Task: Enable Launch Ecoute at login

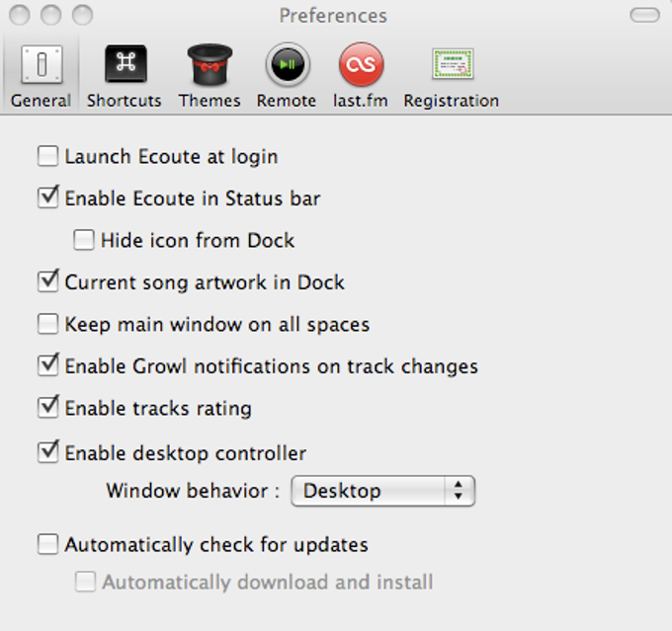Action: click(x=47, y=156)
